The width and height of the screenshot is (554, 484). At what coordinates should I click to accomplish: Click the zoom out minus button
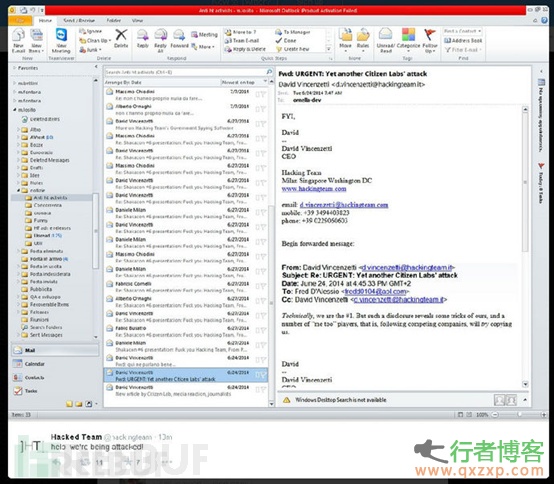coord(495,414)
